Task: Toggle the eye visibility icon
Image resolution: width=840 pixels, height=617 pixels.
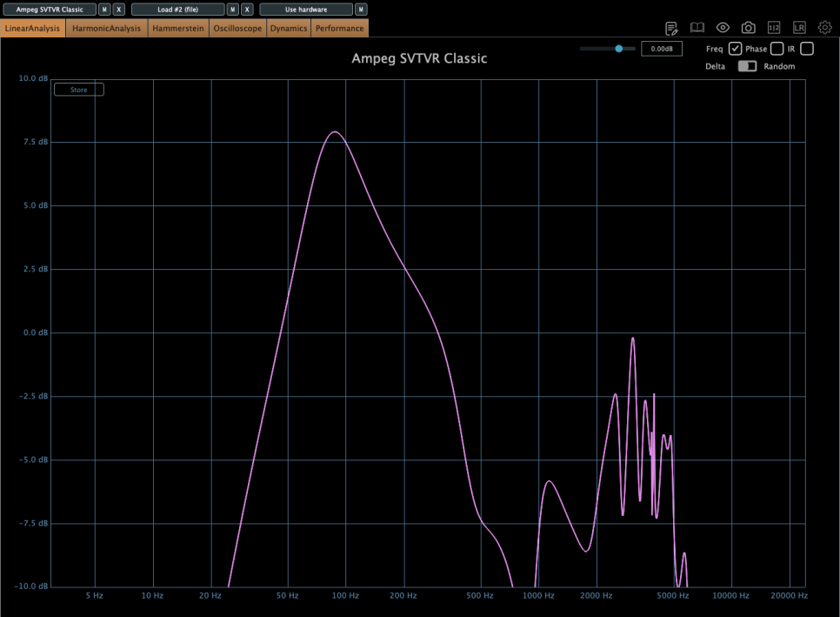Action: 723,28
